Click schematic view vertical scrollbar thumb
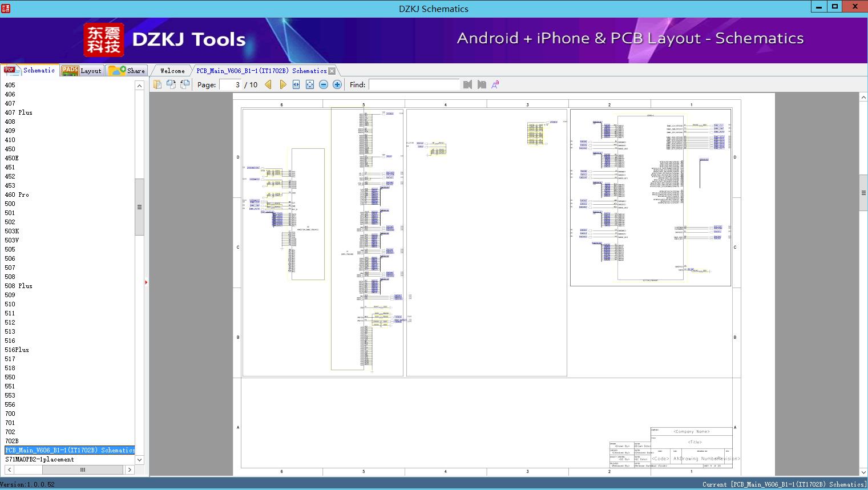Image resolution: width=868 pixels, height=490 pixels. point(863,193)
